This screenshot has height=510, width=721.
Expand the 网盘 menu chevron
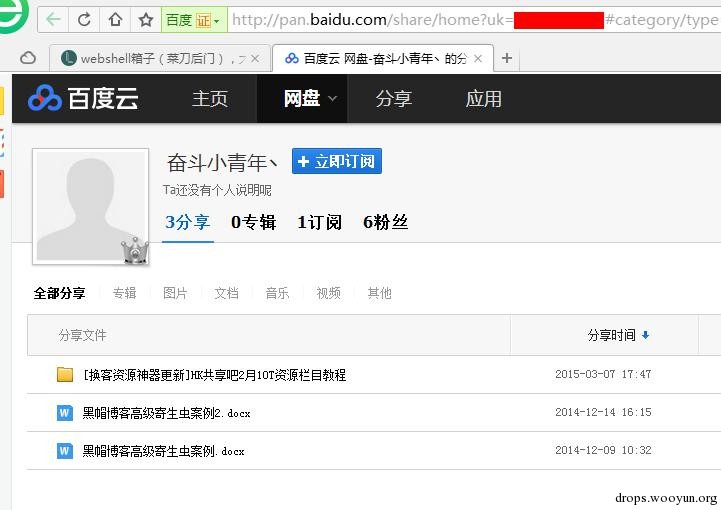(332, 98)
